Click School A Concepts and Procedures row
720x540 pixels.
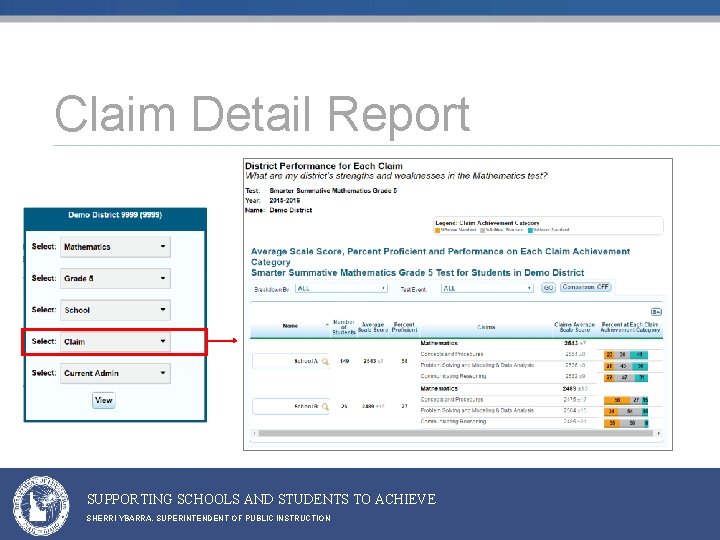pos(541,354)
